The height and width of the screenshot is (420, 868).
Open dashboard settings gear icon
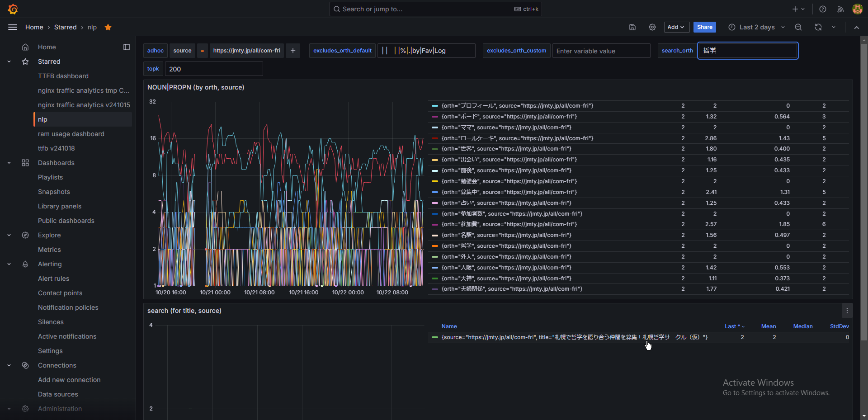coord(652,27)
